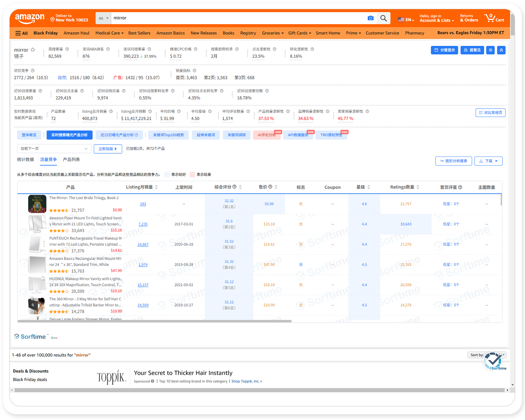This screenshot has width=525, height=420.
Task: Open the shopping cart
Action: [x=494, y=18]
